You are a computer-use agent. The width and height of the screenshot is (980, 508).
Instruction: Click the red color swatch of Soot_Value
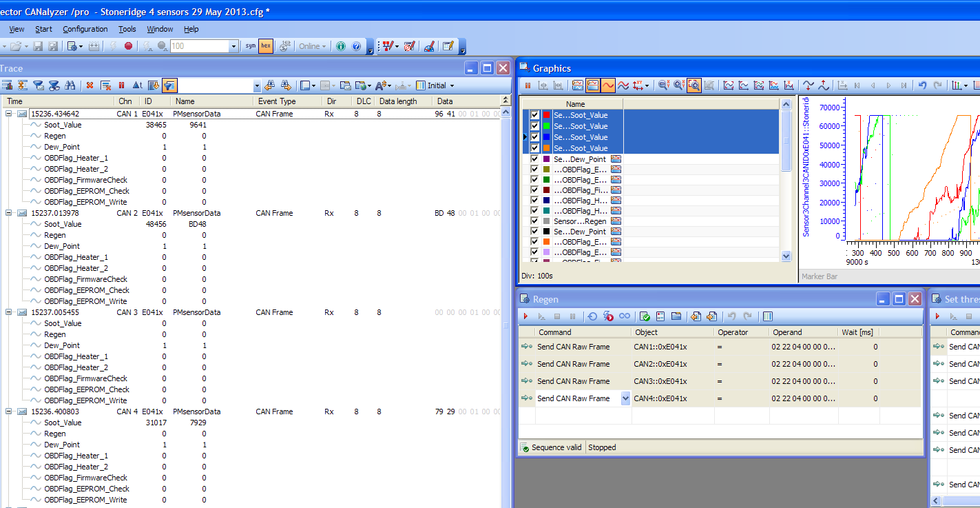tap(547, 115)
